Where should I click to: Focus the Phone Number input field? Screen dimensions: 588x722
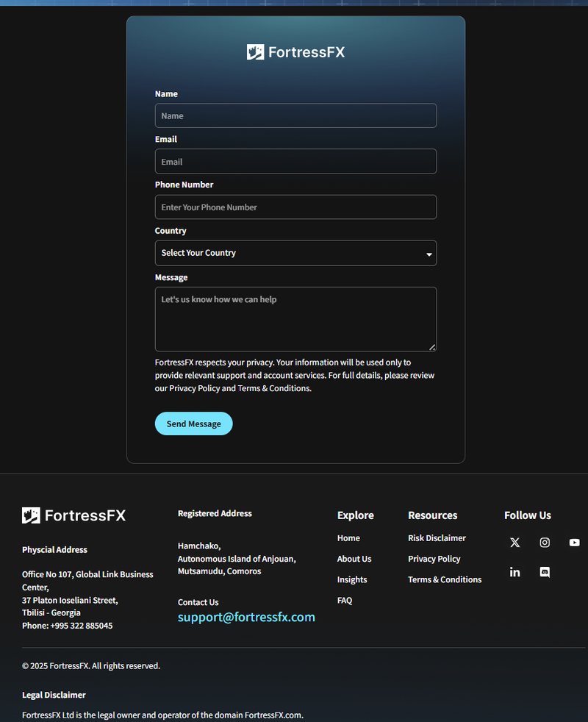(x=295, y=207)
